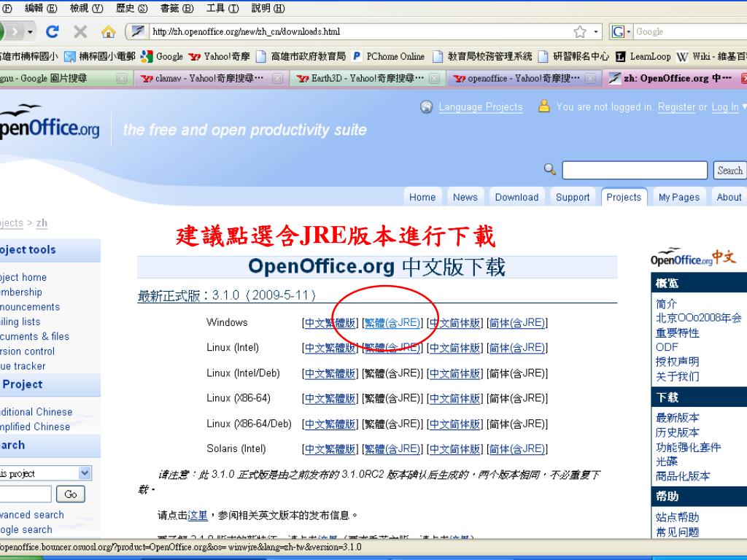Click the site identity icon in address bar

(138, 32)
